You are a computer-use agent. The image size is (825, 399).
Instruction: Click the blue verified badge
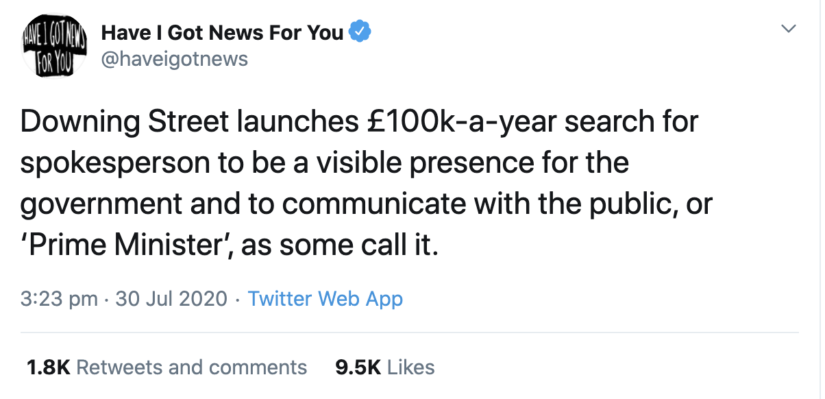pyautogui.click(x=360, y=33)
